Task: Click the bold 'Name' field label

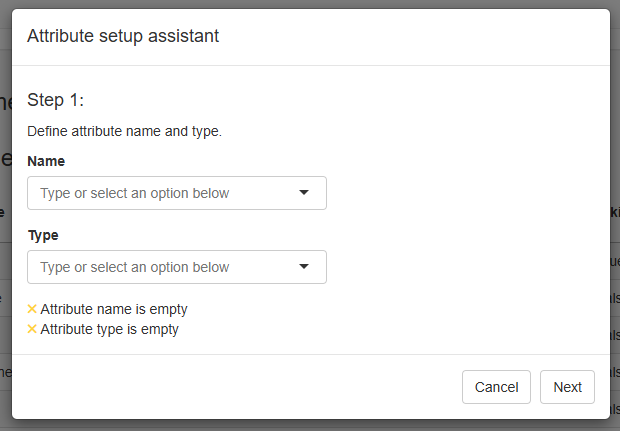Action: pos(46,161)
